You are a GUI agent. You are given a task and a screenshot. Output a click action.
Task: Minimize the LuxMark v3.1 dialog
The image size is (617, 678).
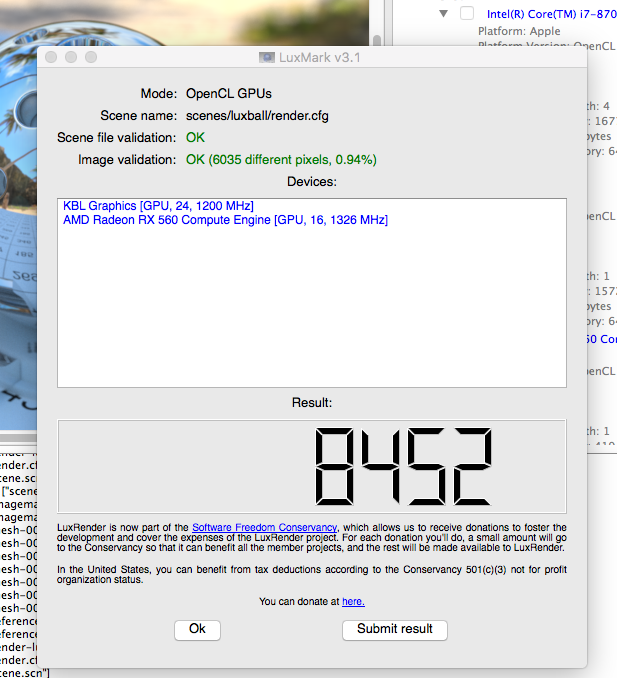point(71,57)
